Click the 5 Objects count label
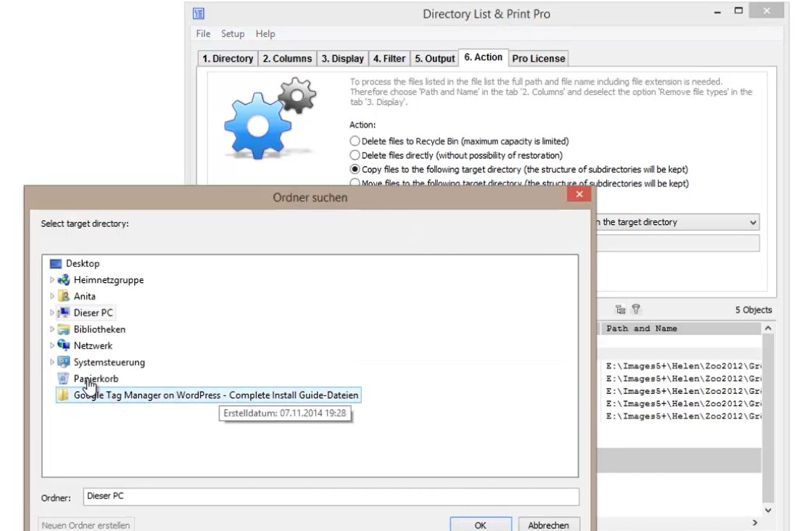The height and width of the screenshot is (531, 812). point(753,310)
